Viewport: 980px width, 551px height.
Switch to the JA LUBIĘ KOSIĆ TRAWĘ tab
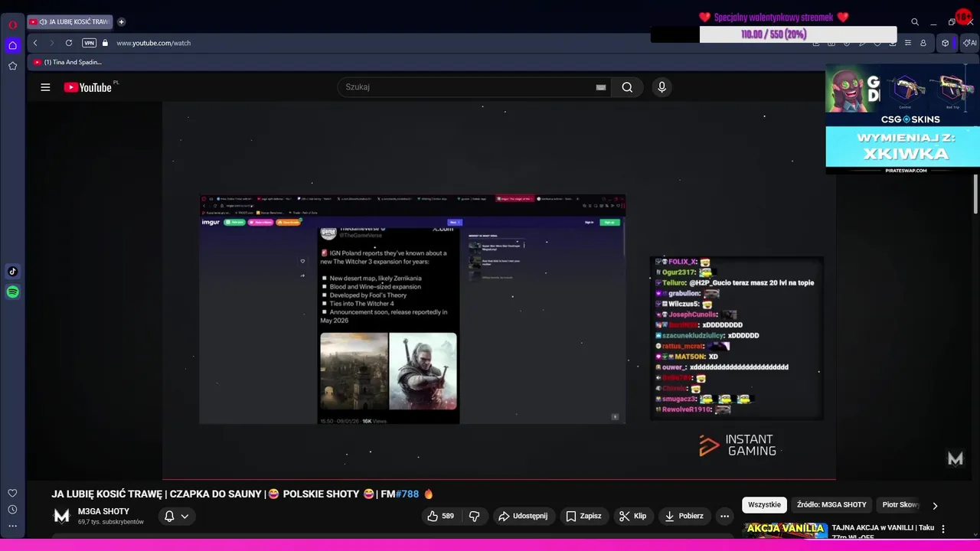[70, 21]
